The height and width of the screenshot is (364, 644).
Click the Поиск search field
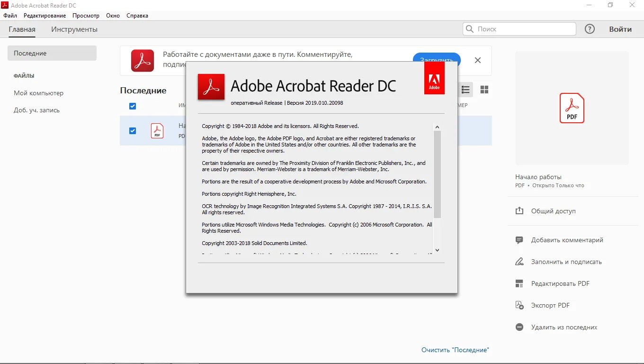[x=519, y=29]
